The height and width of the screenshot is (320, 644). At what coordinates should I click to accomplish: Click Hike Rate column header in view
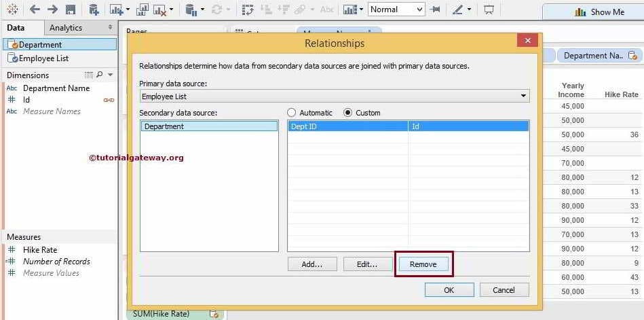coord(622,94)
